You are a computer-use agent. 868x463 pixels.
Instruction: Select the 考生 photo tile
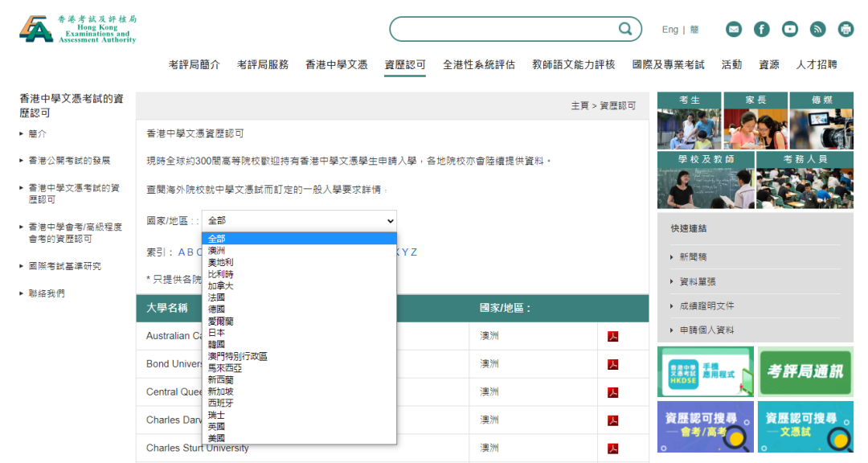[x=690, y=121]
